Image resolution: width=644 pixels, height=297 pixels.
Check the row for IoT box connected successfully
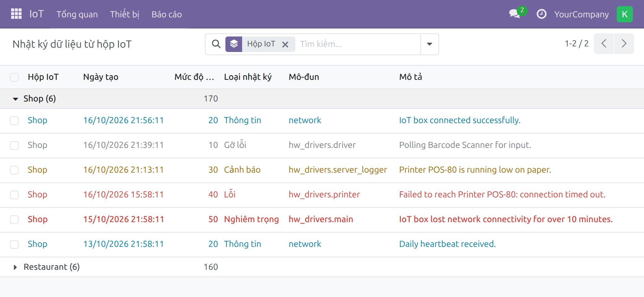(x=14, y=120)
